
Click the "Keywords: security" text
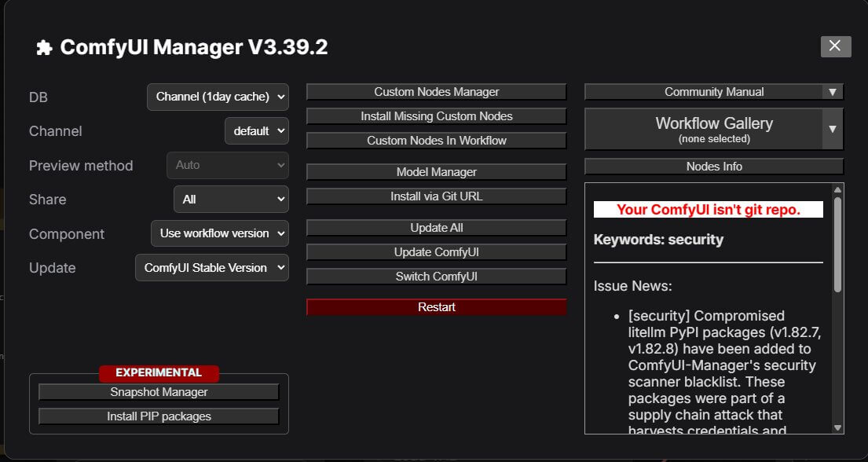tap(658, 240)
